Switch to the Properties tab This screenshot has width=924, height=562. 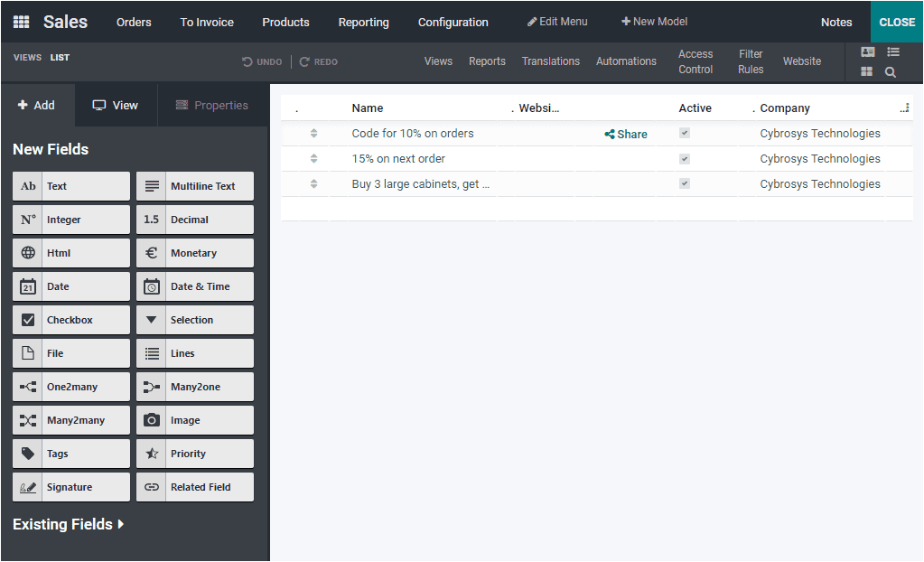coord(211,105)
